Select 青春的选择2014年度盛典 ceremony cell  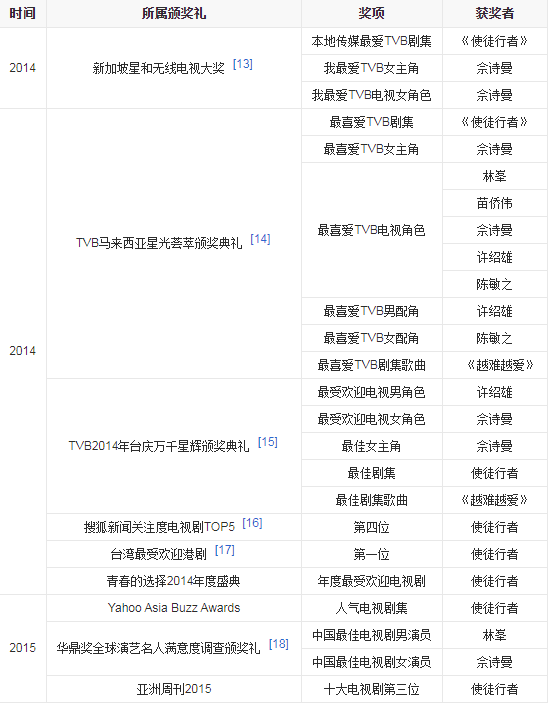(x=174, y=581)
